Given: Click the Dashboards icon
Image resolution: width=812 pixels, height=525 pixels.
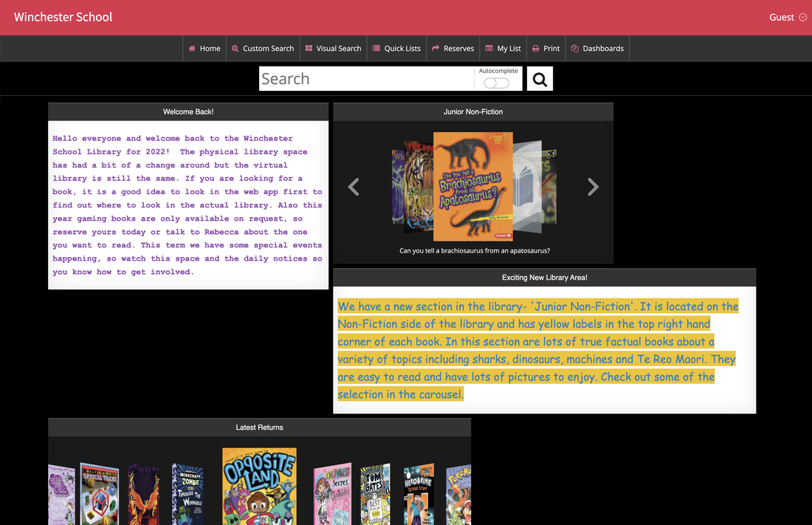Looking at the screenshot, I should [575, 49].
